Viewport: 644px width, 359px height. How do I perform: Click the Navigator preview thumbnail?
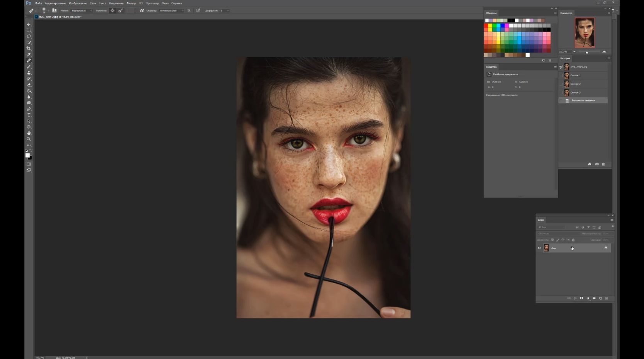[x=585, y=32]
